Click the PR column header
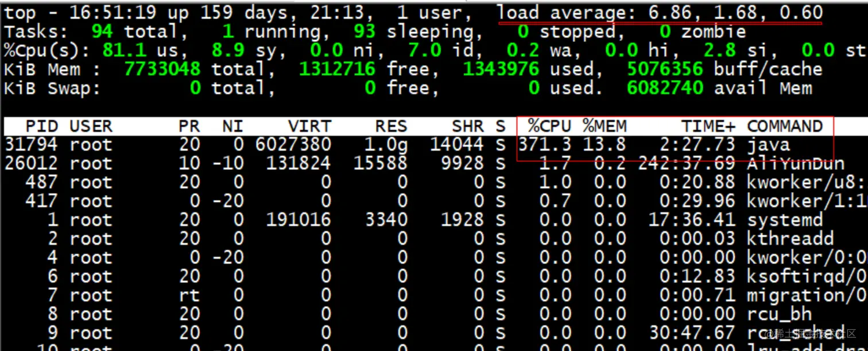This screenshot has width=868, height=351. click(189, 126)
